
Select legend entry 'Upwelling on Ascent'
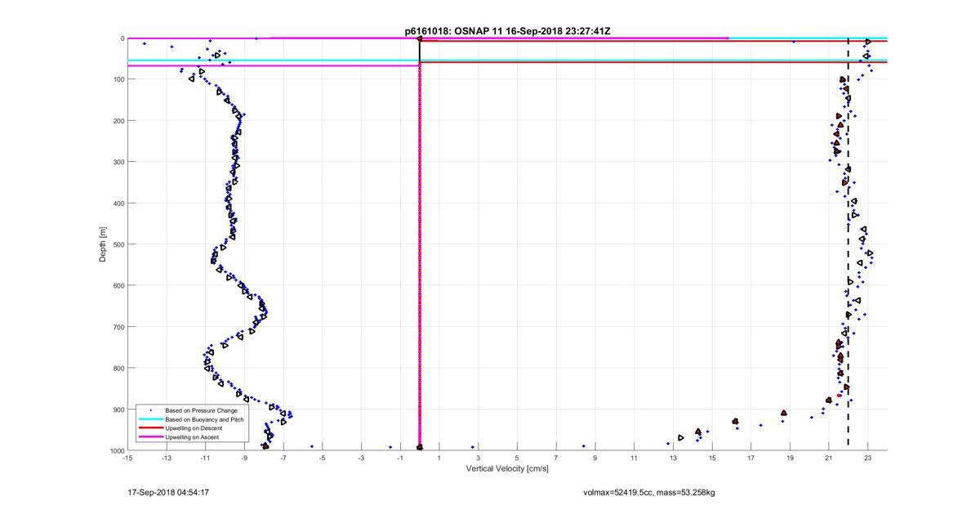(192, 437)
